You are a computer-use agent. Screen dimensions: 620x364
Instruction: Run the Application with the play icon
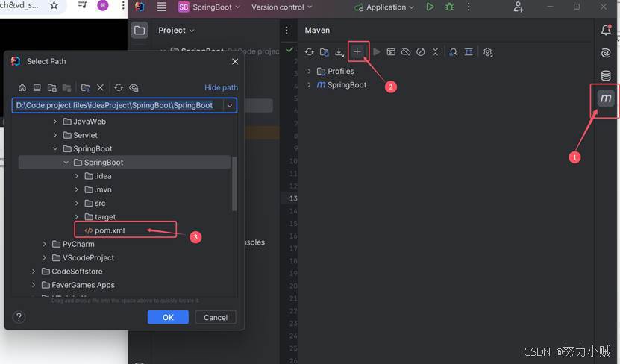click(430, 7)
